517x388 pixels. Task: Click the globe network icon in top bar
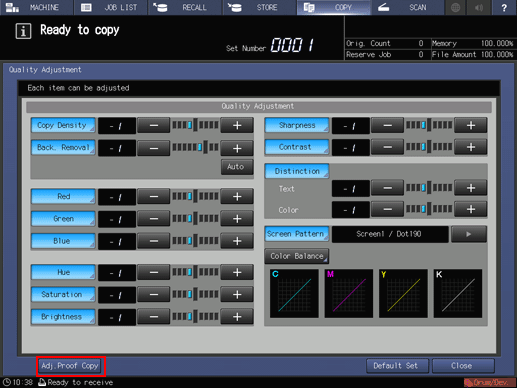click(x=455, y=7)
